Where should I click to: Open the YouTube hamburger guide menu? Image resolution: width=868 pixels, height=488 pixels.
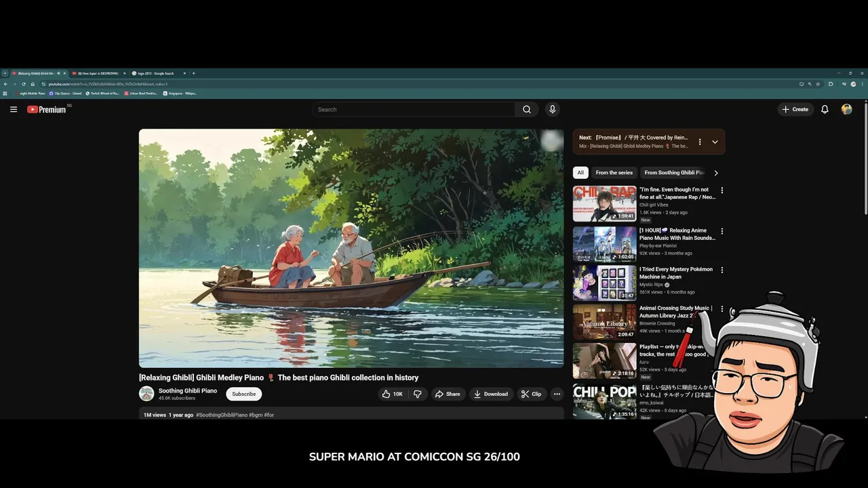(14, 109)
